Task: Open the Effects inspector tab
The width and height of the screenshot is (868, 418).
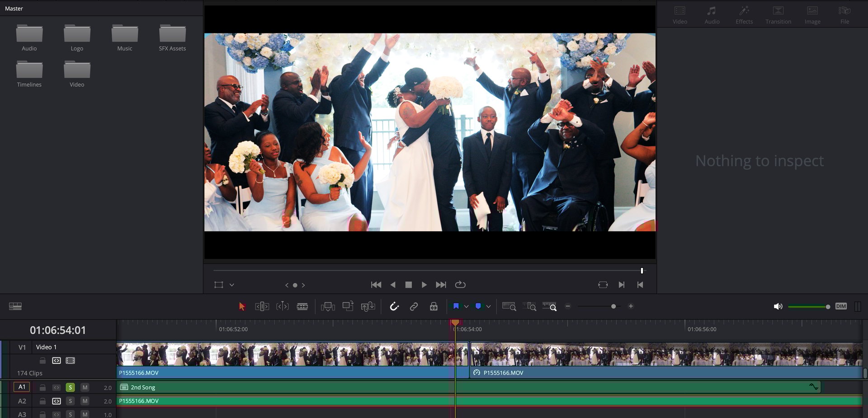Action: tap(744, 15)
